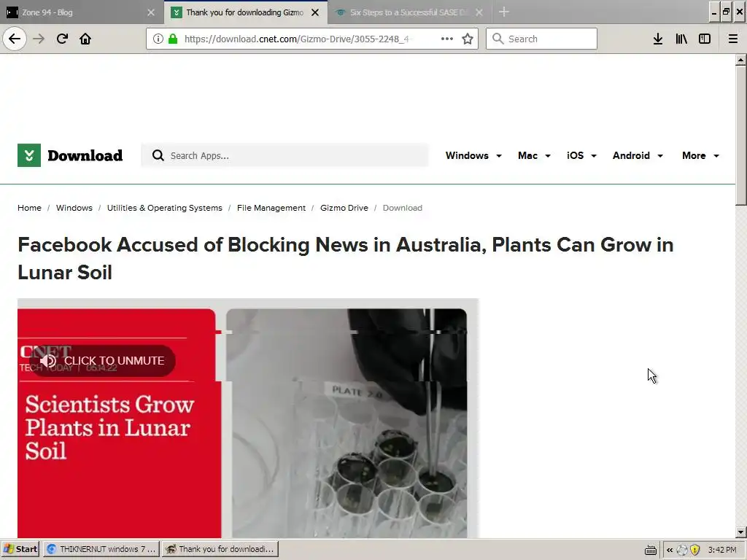Screen dimensions: 747x560
Task: Open the Gizmo Drive breadcrumb link
Action: pos(344,208)
